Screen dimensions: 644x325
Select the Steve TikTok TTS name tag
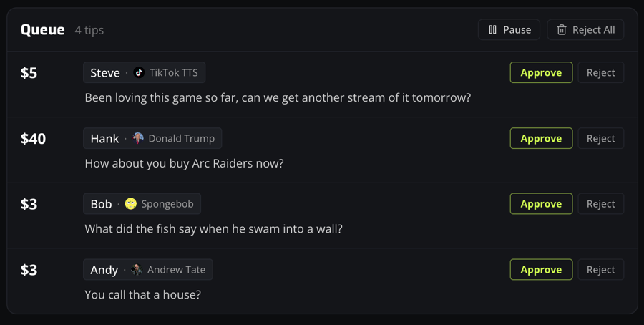(x=144, y=72)
